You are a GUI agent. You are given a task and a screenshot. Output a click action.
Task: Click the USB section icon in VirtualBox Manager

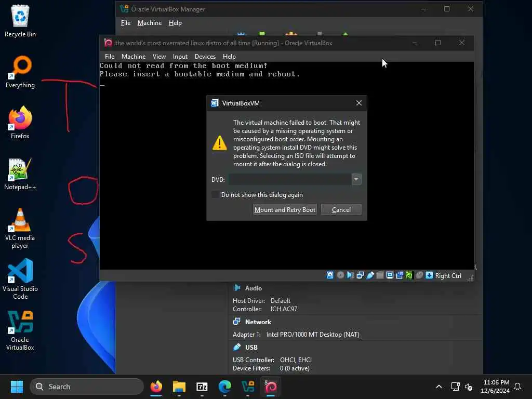click(x=237, y=347)
